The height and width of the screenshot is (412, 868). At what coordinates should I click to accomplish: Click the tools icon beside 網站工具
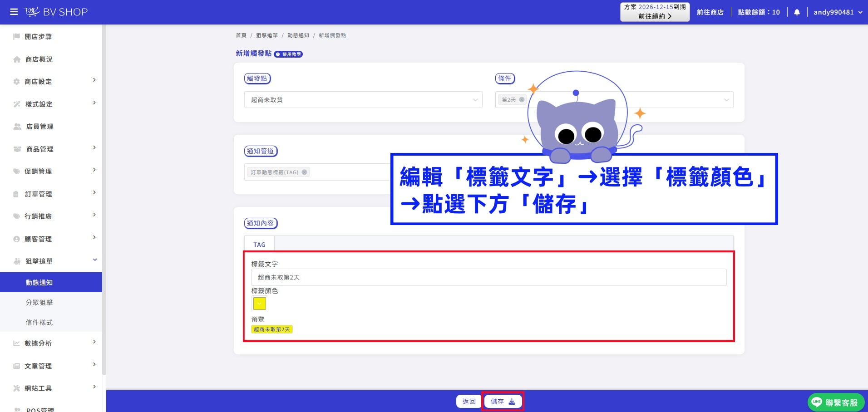click(17, 388)
